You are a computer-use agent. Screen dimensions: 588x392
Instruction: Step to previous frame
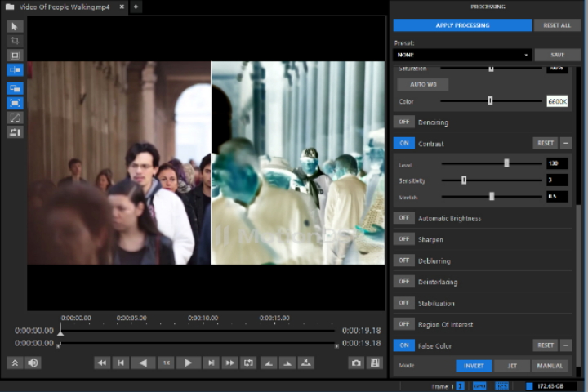121,363
